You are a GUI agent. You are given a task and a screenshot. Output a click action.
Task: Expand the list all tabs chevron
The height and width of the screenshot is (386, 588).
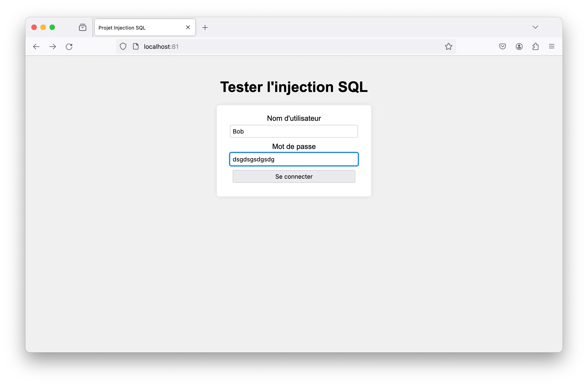tap(535, 27)
